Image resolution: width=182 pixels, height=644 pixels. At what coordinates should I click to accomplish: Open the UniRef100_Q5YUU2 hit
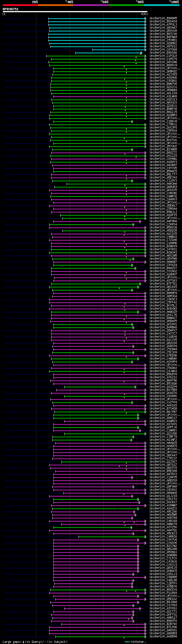click(x=163, y=146)
